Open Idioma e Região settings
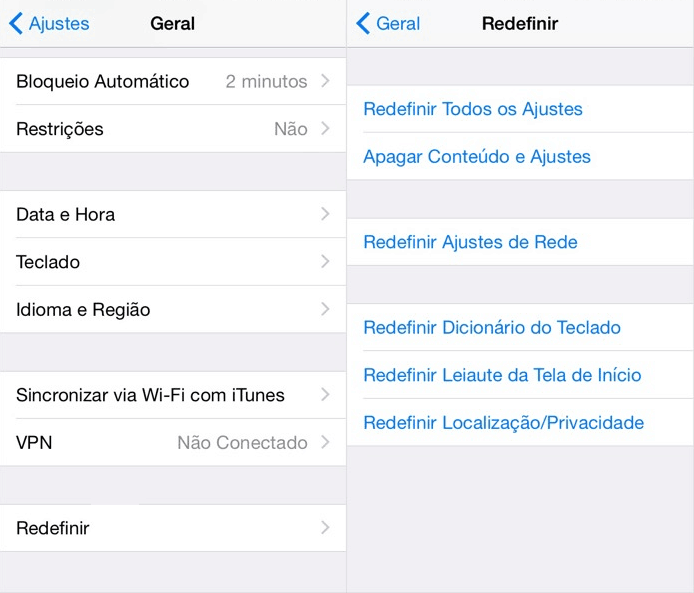694x593 pixels. click(x=173, y=309)
